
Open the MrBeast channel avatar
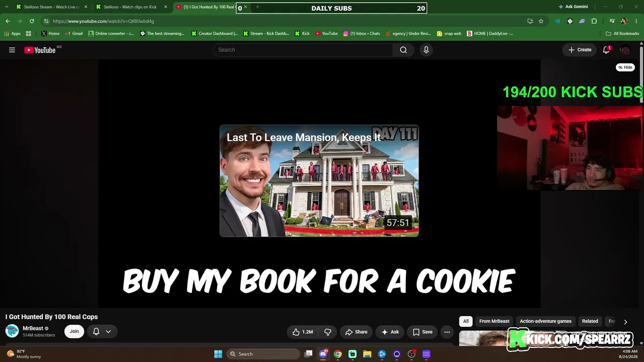12,331
